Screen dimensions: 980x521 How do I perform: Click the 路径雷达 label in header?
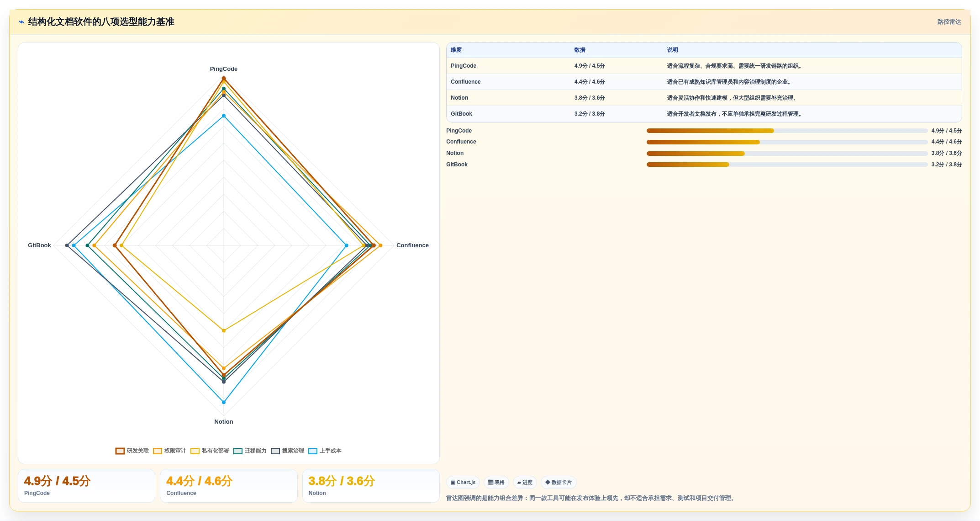[949, 22]
